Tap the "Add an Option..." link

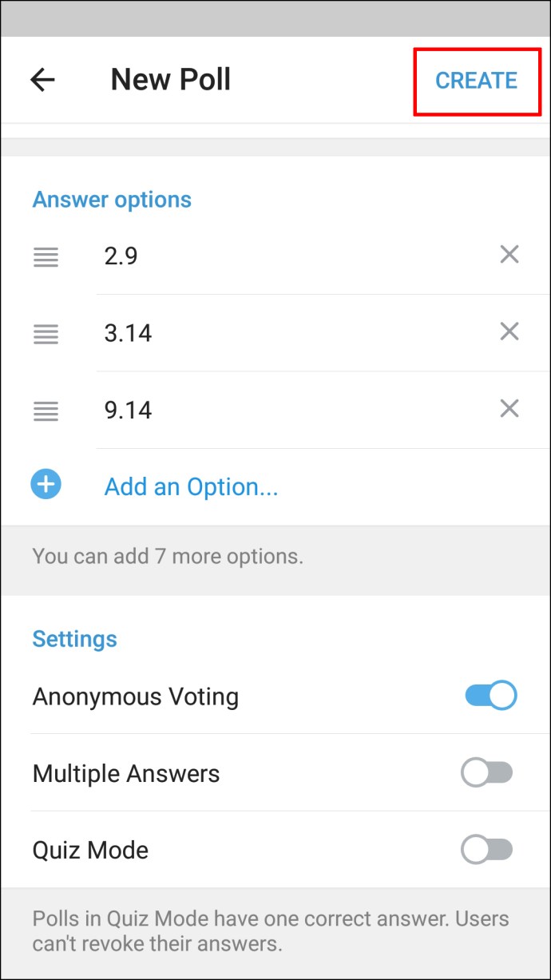click(191, 486)
